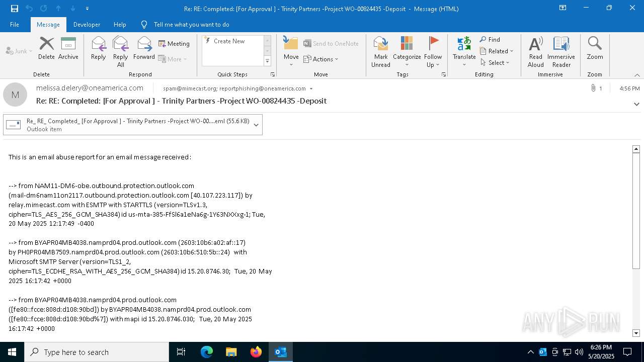Click the Save icon in title bar
Screen dimensions: 644x362
pyautogui.click(x=15, y=9)
